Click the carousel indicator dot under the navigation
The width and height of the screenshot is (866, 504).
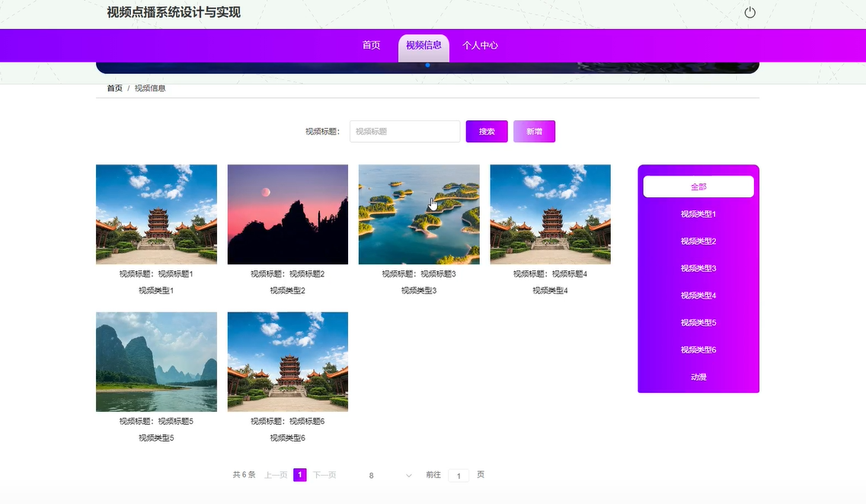[427, 65]
